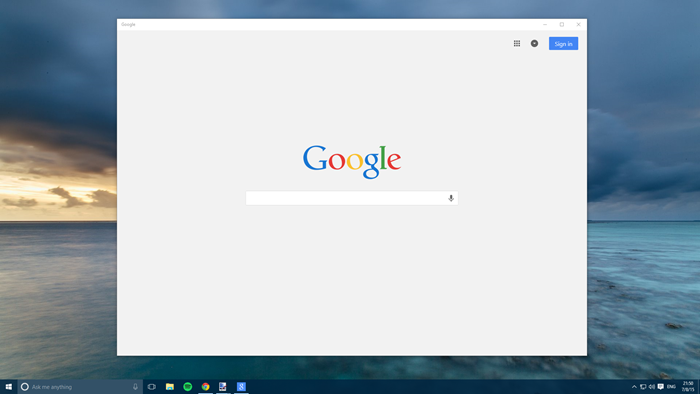Launch File Explorer from the taskbar
The image size is (700, 394).
pos(170,387)
